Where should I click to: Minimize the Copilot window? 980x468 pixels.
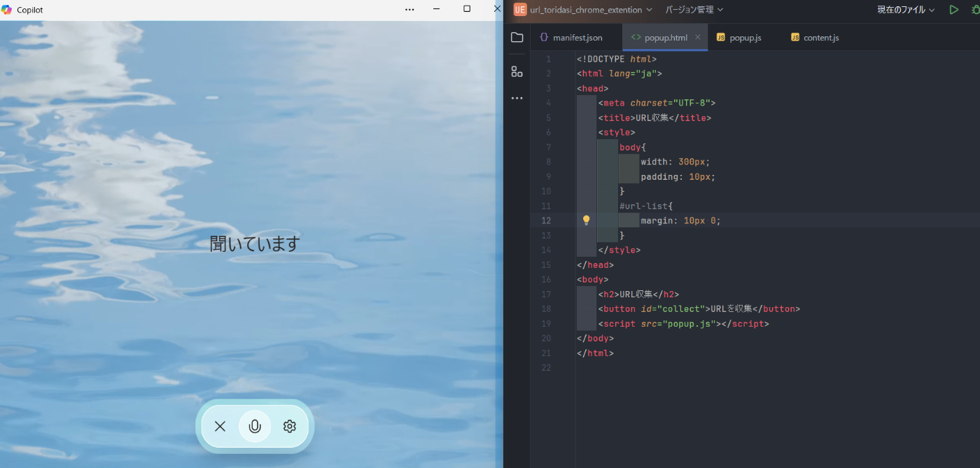[437, 9]
